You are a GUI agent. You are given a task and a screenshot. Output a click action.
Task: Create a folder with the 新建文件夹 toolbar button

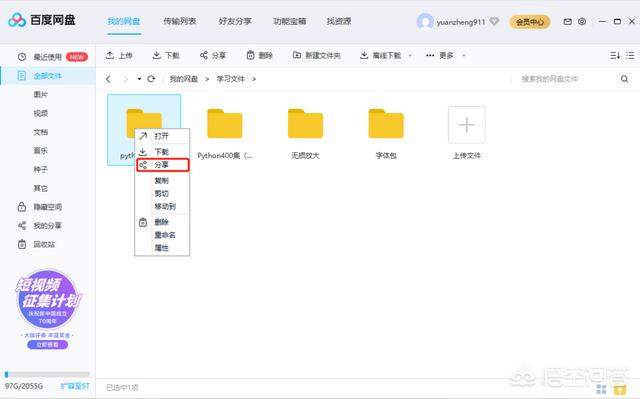click(317, 55)
